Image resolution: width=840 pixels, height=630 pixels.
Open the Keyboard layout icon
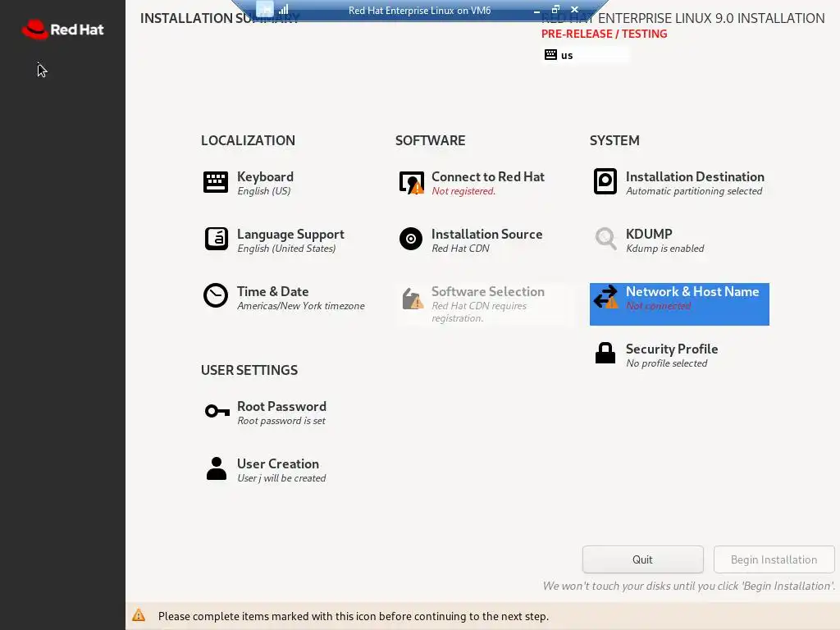(216, 182)
